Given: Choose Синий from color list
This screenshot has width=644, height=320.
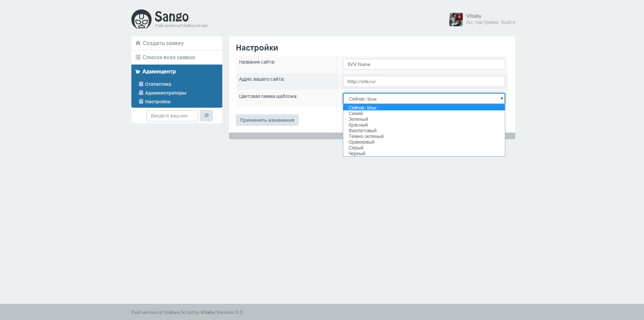Looking at the screenshot, I should 424,113.
